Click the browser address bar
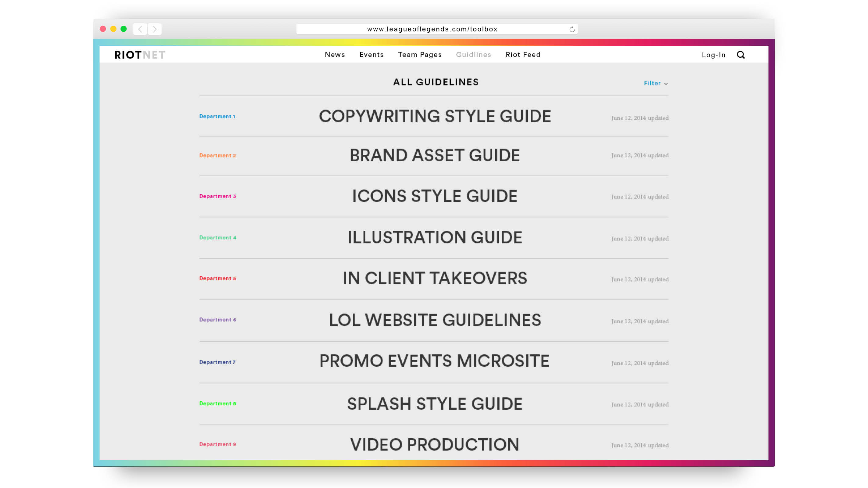868x488 pixels. click(x=432, y=29)
